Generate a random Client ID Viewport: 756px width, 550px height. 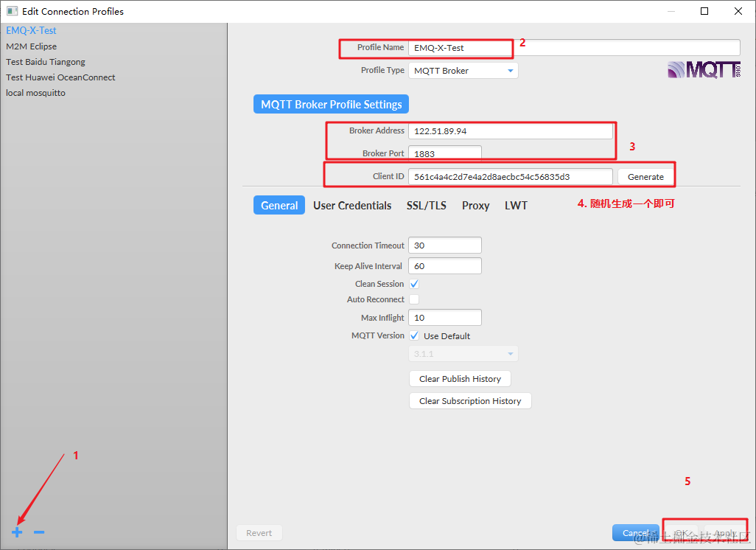645,177
